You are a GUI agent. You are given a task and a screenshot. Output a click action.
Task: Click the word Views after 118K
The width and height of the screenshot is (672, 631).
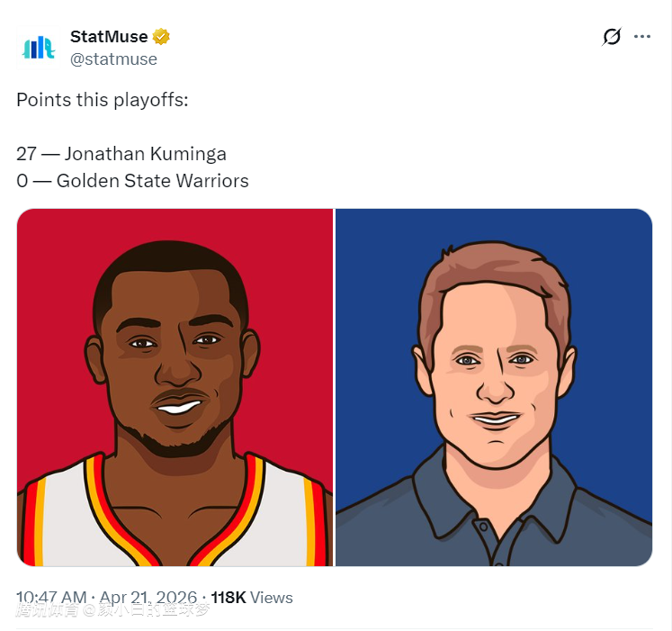point(272,598)
